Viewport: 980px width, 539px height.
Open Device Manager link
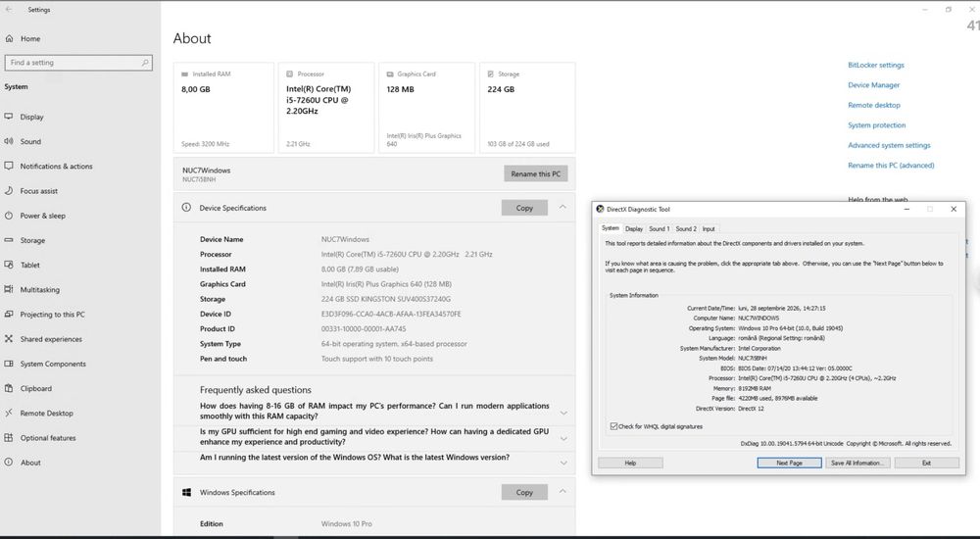click(874, 85)
